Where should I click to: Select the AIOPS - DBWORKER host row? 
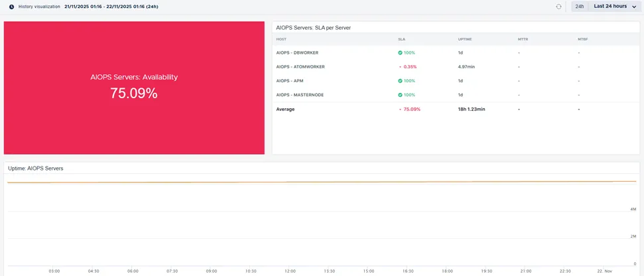click(x=456, y=52)
